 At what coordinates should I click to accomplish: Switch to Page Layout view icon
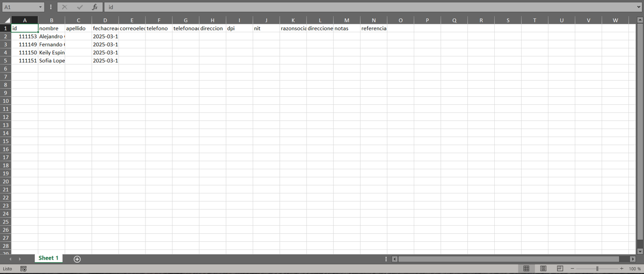point(543,269)
